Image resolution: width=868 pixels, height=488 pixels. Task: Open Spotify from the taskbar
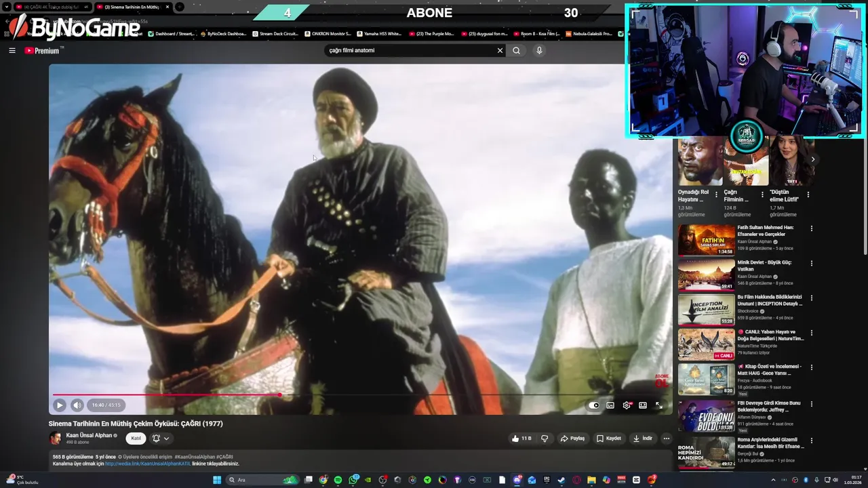point(338,480)
